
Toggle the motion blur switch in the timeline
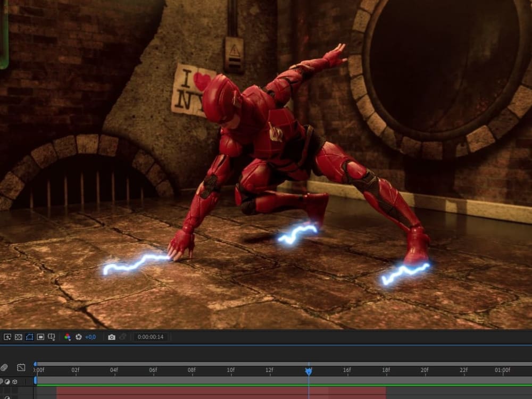coord(4,368)
